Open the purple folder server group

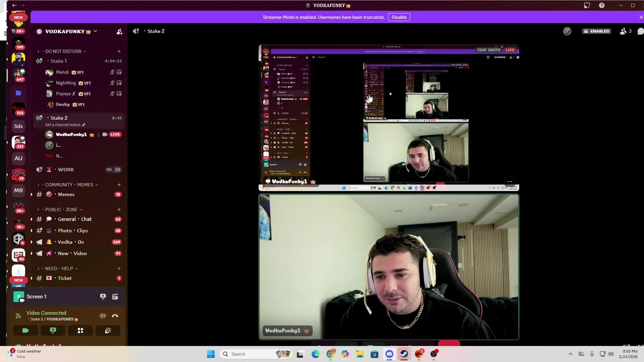coord(18,93)
